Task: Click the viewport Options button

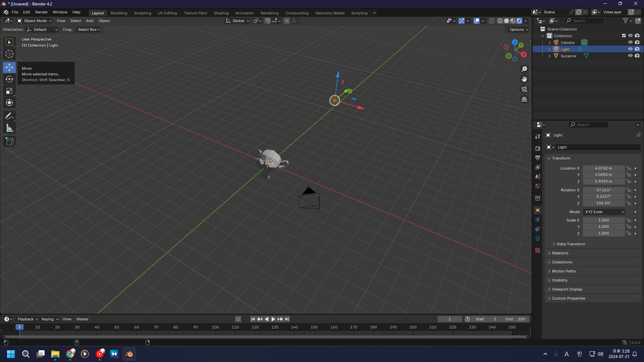Action: click(x=519, y=29)
